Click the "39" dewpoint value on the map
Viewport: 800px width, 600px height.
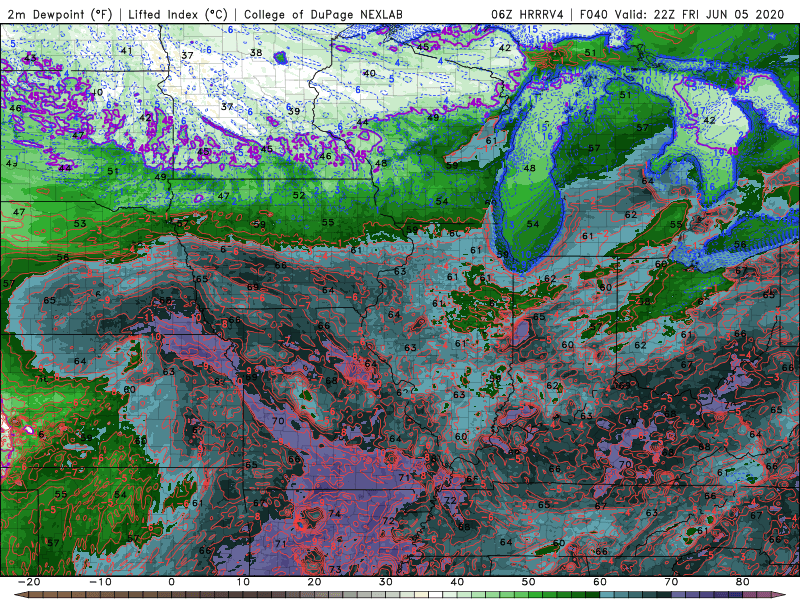tap(294, 111)
